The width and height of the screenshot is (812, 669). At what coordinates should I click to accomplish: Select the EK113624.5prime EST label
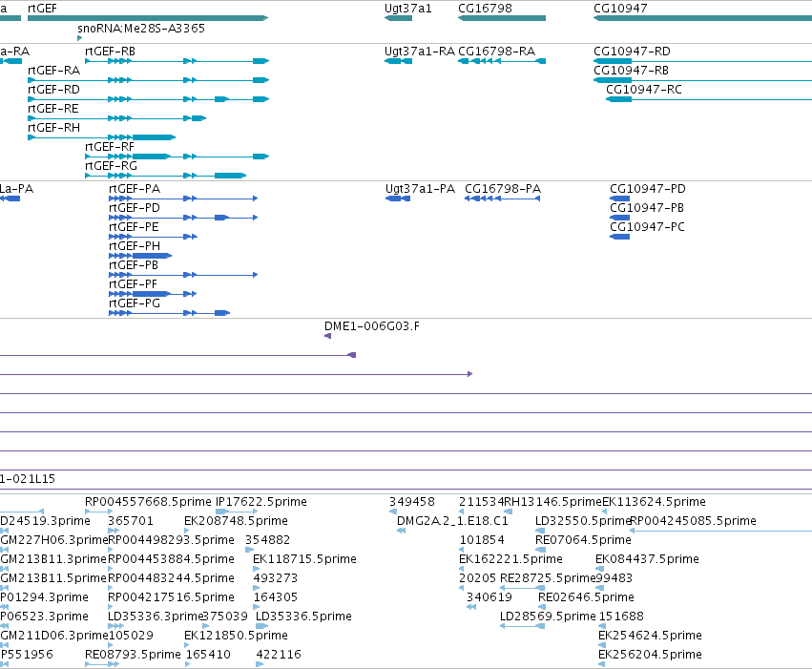pos(654,502)
